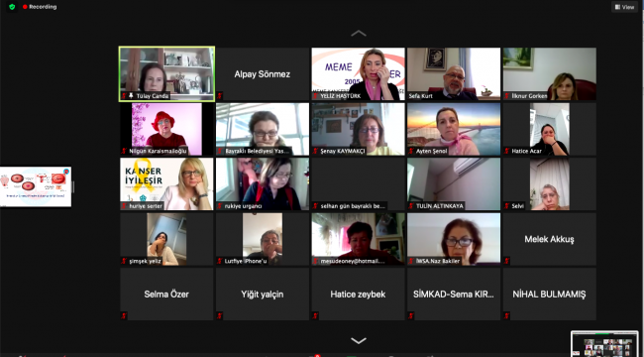Viewport: 644px width, 357px height.
Task: Click muted mic icon on Hatice zeybek tile
Action: click(x=315, y=316)
